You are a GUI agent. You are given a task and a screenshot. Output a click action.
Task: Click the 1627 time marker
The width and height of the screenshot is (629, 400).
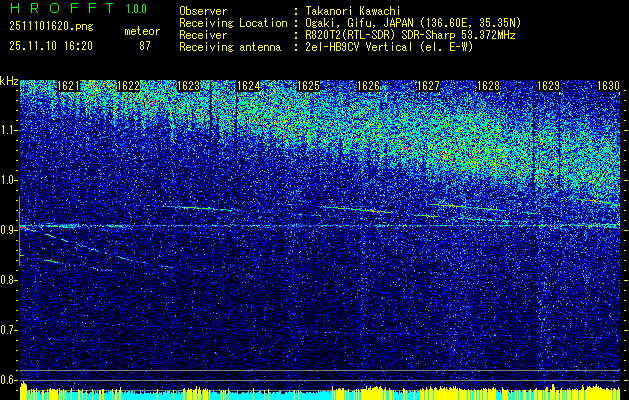[x=428, y=86]
